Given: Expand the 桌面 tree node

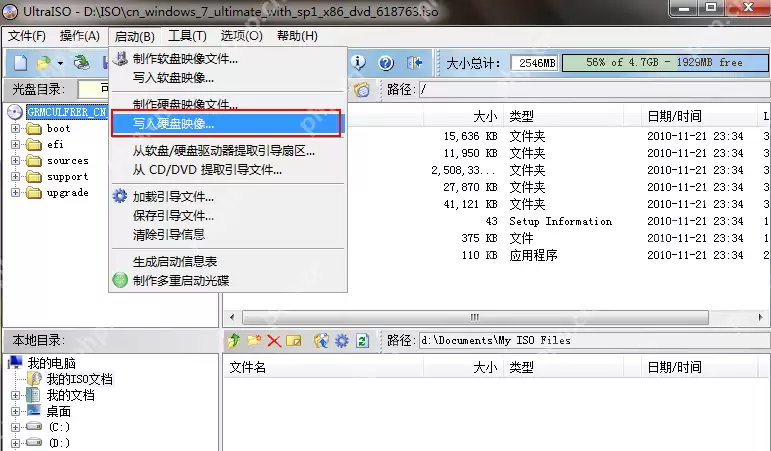Looking at the screenshot, I should coord(15,411).
